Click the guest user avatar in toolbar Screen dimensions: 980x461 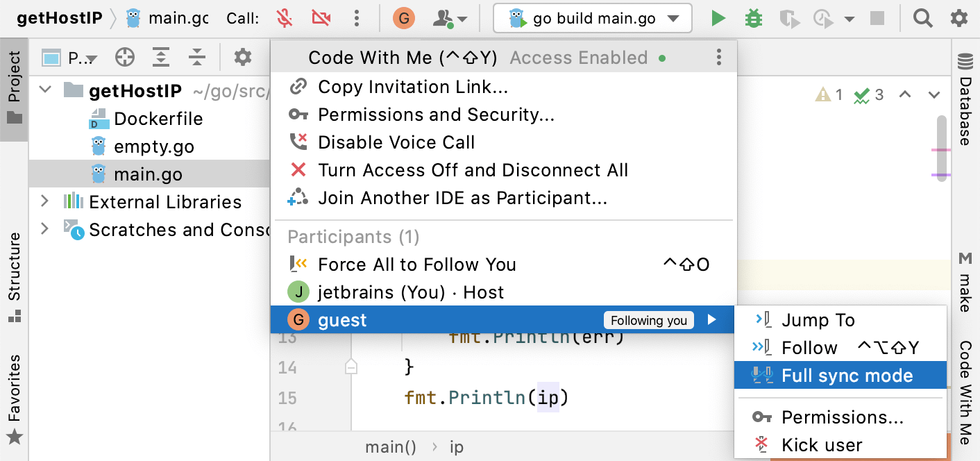[x=404, y=19]
